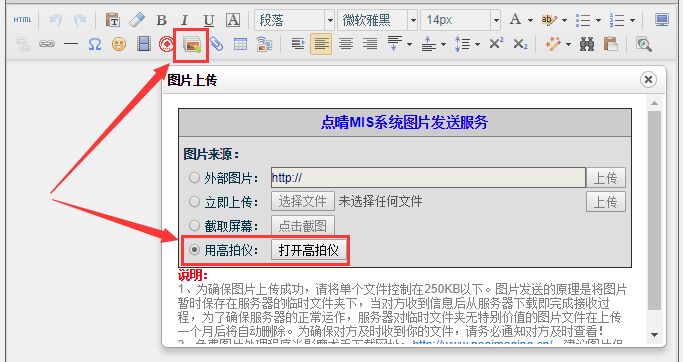The image size is (683, 362).
Task: Click the 选择文件 file chooser button
Action: point(303,202)
